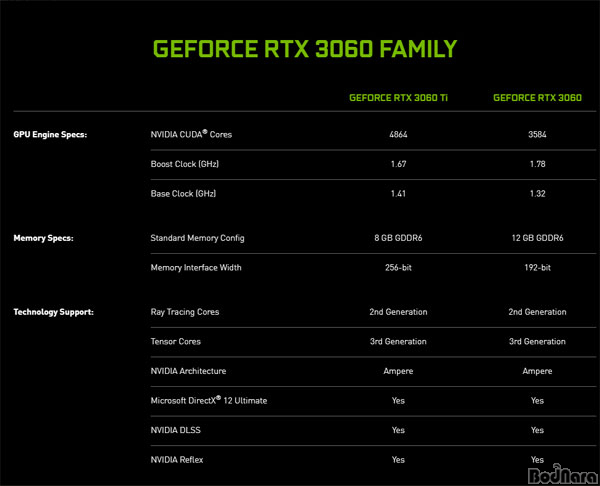Click the 8 GB GDDR6 value
600x486 pixels.
coord(398,238)
